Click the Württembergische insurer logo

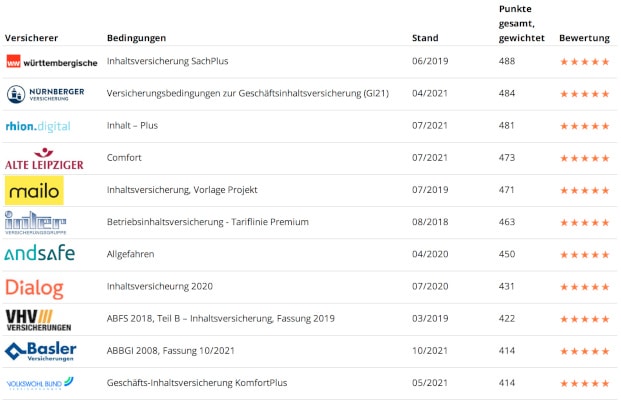point(51,62)
